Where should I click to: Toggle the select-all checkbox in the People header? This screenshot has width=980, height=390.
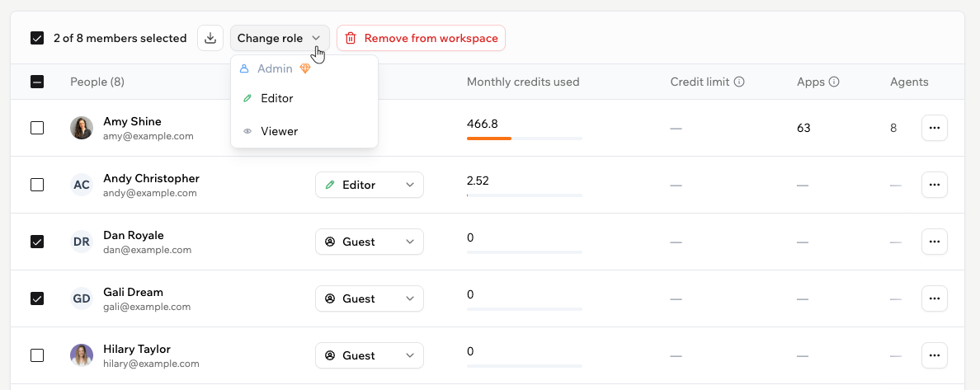coord(37,82)
